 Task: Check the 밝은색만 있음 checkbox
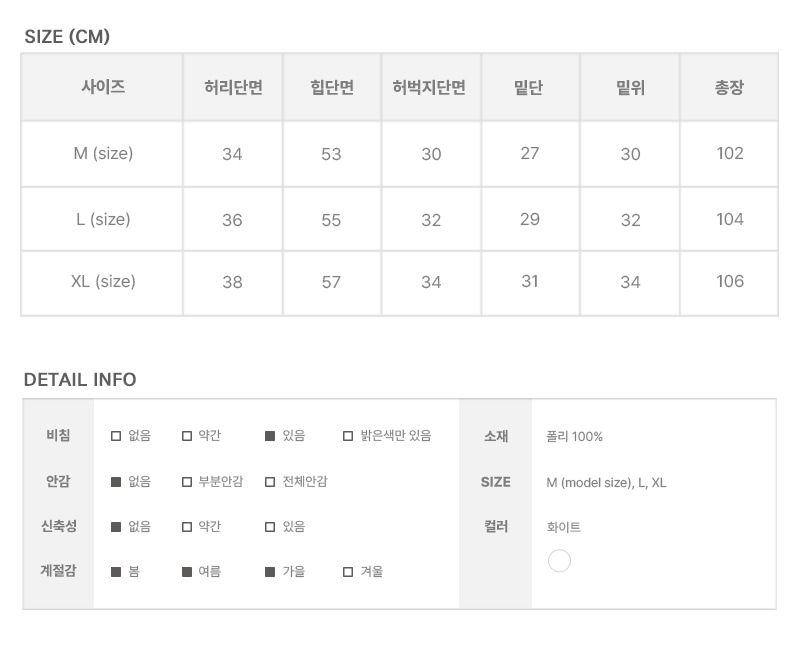pos(348,436)
